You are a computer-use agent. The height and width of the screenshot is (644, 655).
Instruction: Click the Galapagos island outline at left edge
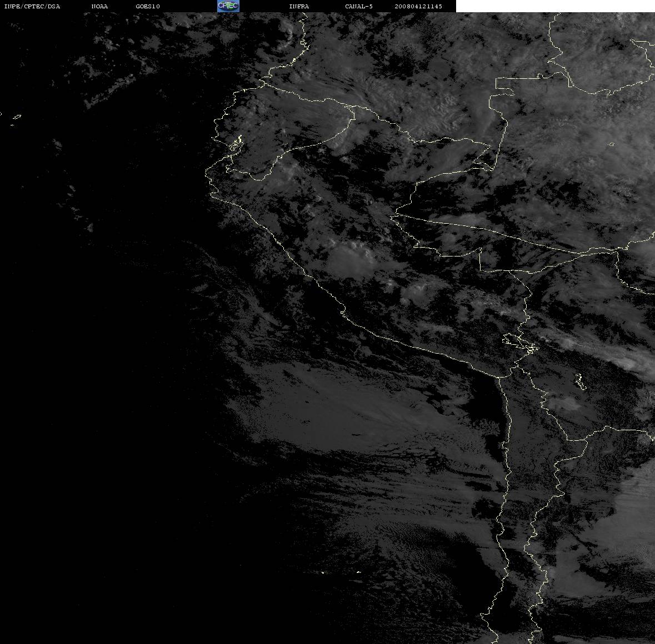(16, 118)
